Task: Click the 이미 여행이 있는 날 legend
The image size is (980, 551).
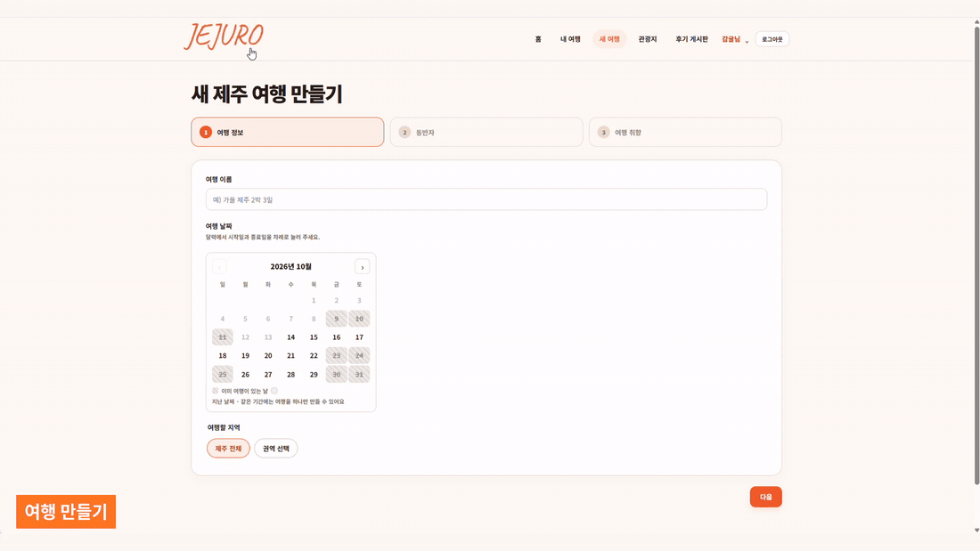Action: (x=244, y=391)
